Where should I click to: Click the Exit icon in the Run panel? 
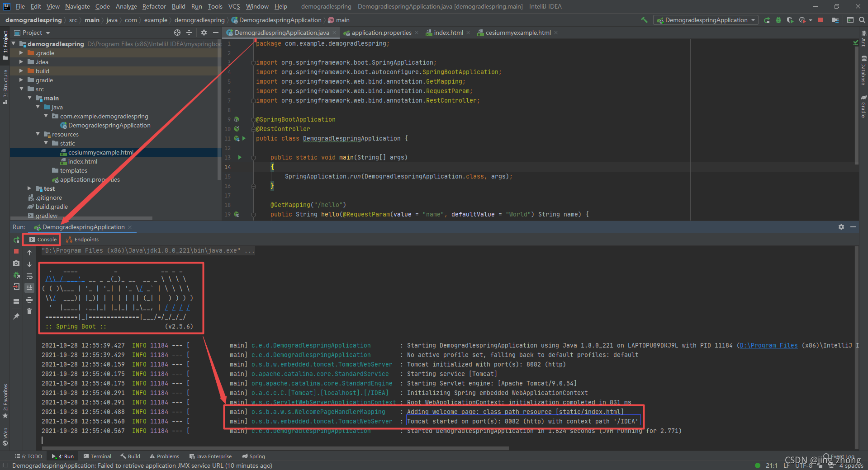click(x=16, y=287)
